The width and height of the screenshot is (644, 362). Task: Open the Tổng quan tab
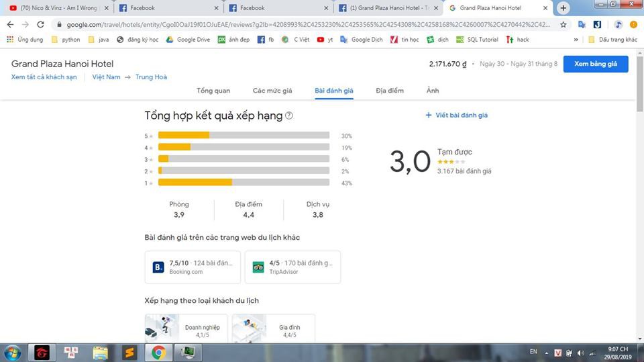(x=213, y=91)
